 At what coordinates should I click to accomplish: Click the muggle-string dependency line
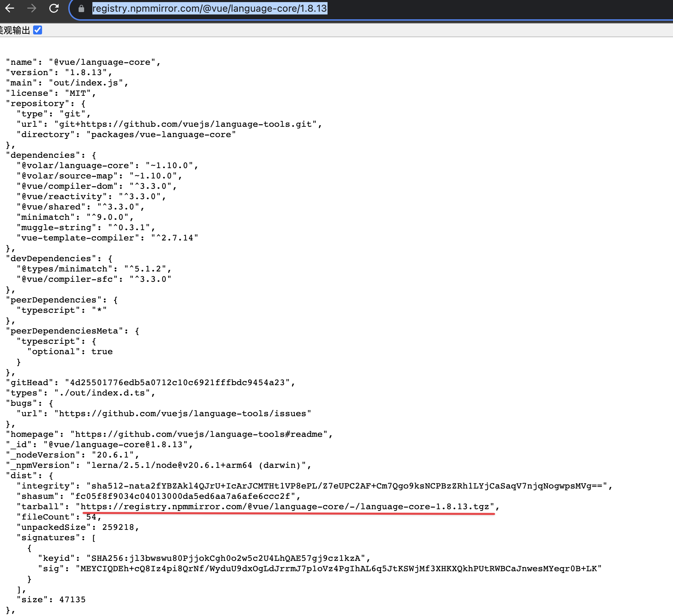click(x=86, y=228)
